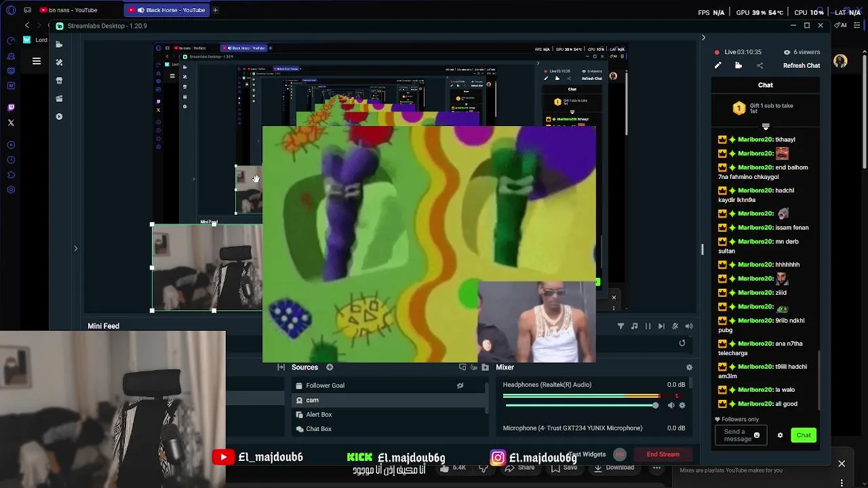Go back with browser back arrow
Screen dimensions: 868x488
(x=27, y=26)
